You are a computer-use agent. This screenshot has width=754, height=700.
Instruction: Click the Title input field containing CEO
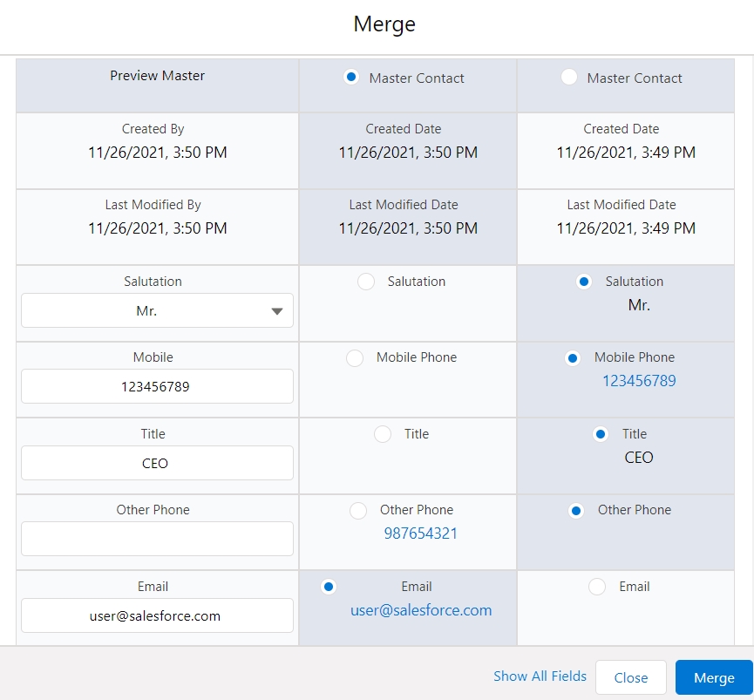point(157,463)
